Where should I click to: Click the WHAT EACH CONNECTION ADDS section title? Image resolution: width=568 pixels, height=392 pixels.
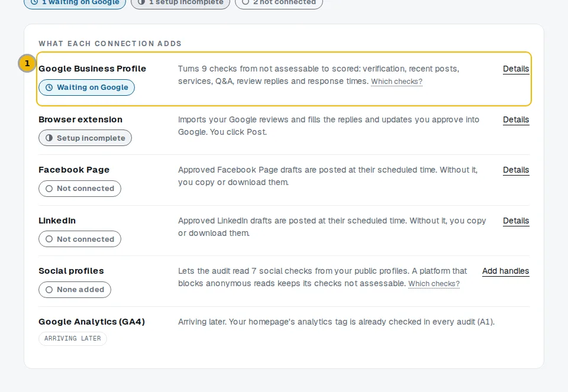point(110,44)
